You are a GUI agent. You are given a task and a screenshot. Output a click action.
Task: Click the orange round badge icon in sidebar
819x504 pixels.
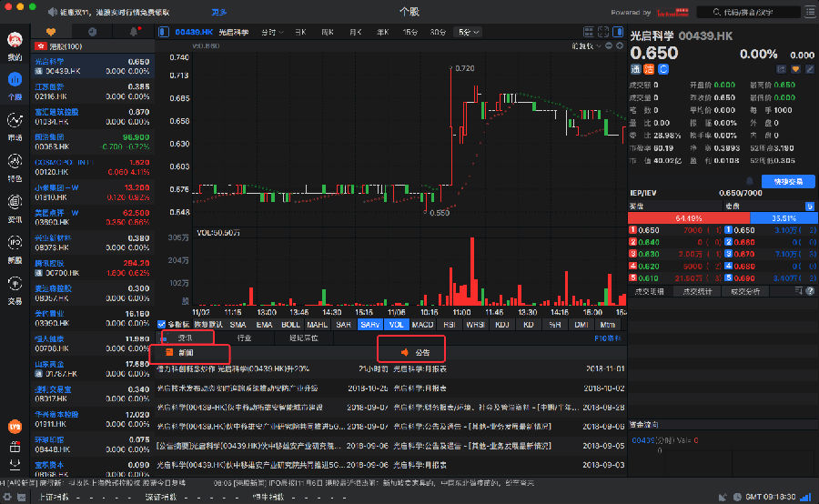15,427
